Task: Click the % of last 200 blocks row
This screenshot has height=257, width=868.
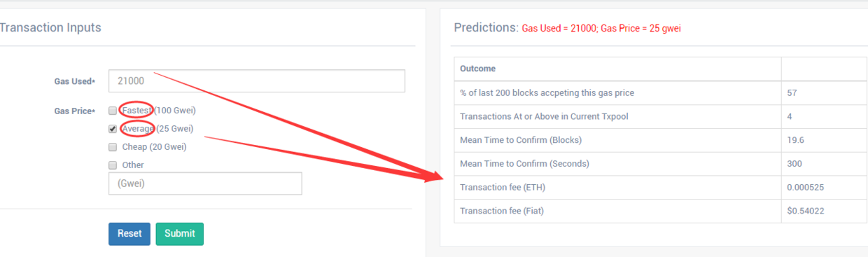Action: tap(661, 92)
